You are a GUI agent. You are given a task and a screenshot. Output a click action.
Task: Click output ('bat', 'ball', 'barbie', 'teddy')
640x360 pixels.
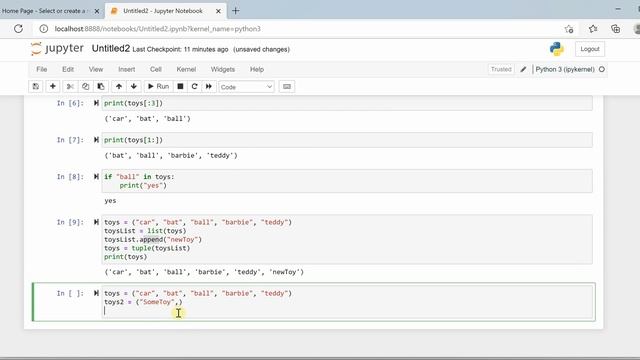click(x=171, y=156)
